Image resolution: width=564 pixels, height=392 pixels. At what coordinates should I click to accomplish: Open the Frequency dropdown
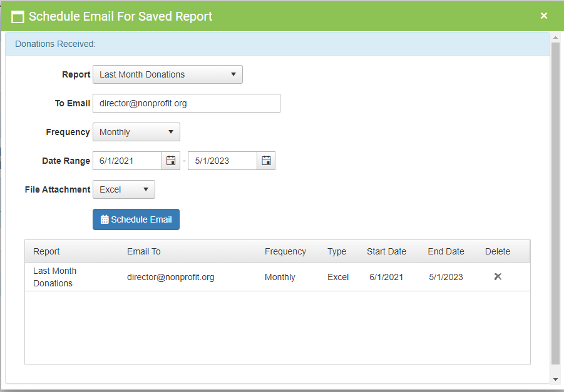click(x=136, y=132)
